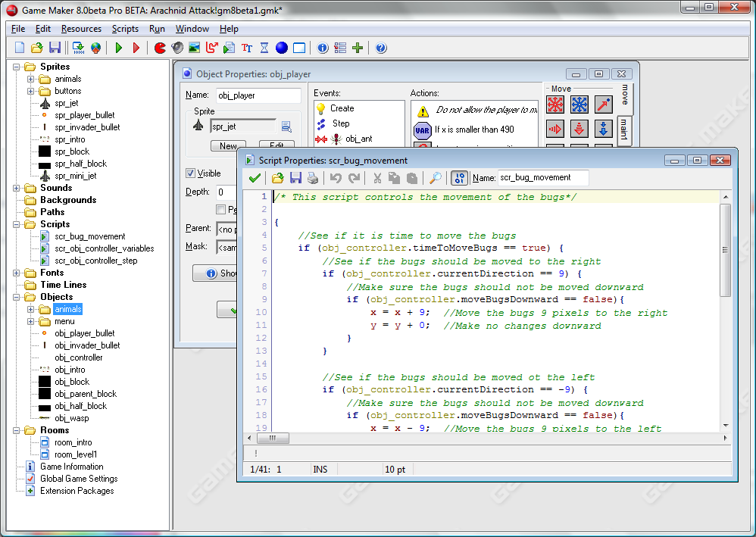
Task: Select scr_obj_controller_step in the tree
Action: point(96,261)
